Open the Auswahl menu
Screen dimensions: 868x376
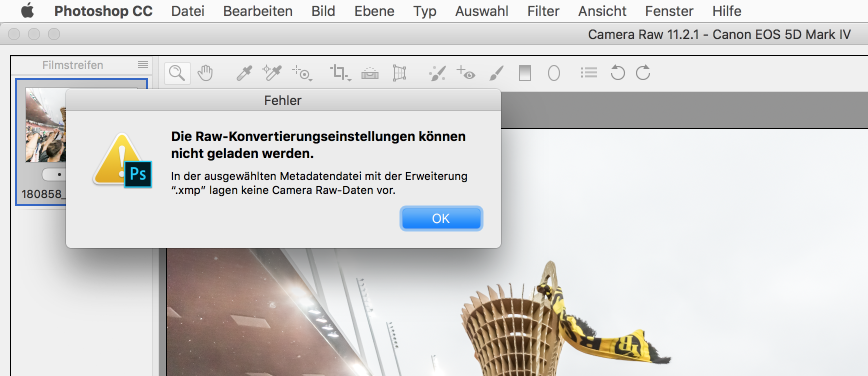pyautogui.click(x=481, y=11)
